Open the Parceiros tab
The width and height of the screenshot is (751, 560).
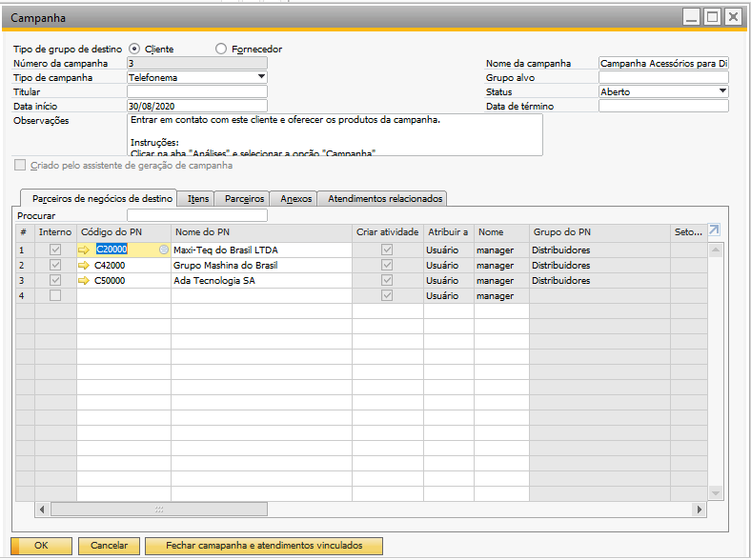[x=242, y=199]
